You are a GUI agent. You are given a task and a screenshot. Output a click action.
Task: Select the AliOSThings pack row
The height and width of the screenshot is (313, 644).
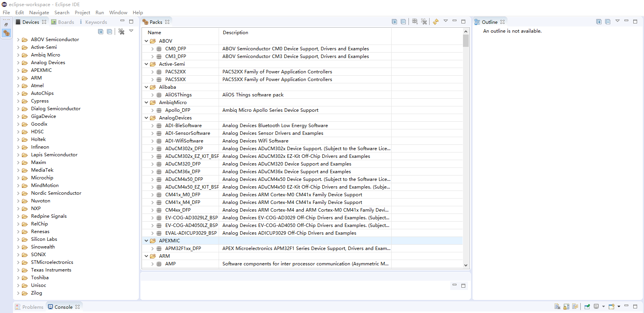click(302, 95)
